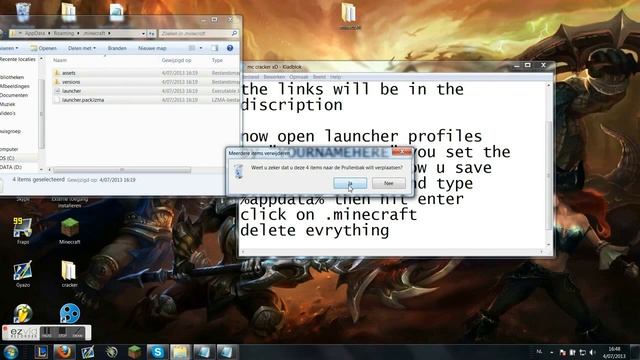Open the Minecraft taskbar icon

134,352
